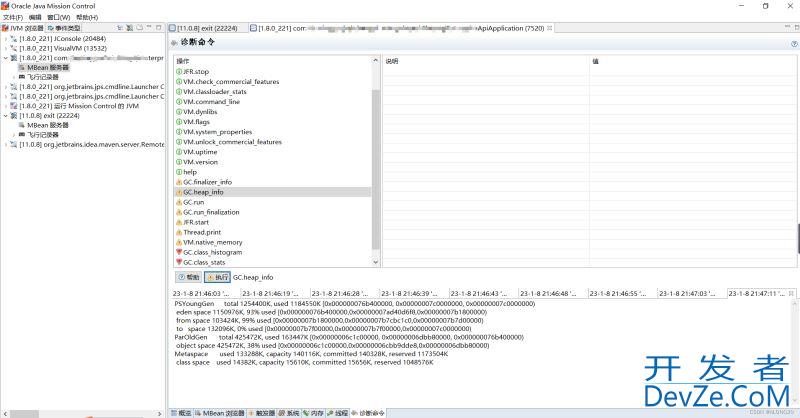Open the 编辑 menu
The width and height of the screenshot is (800, 418).
coord(35,17)
